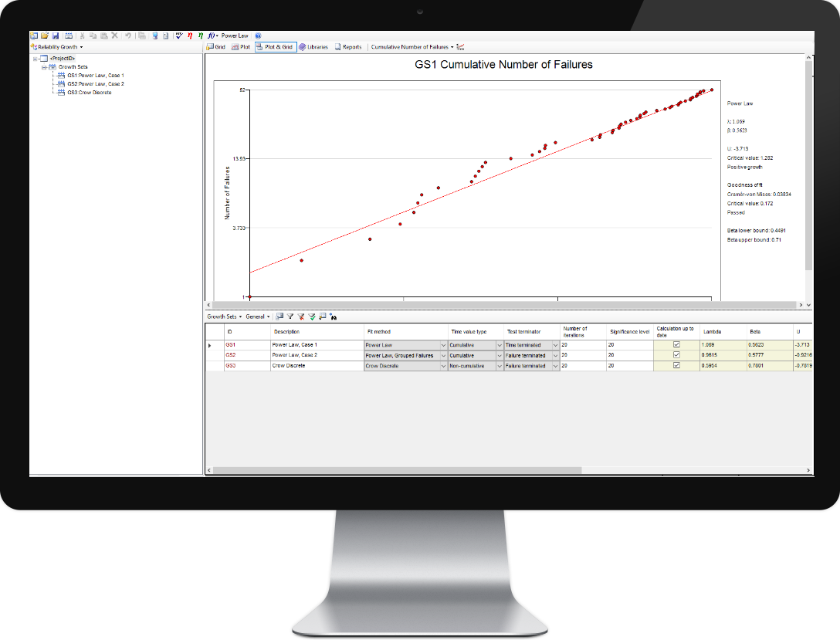Toggle calculation up to date for GS1
This screenshot has height=640, width=840.
[677, 344]
